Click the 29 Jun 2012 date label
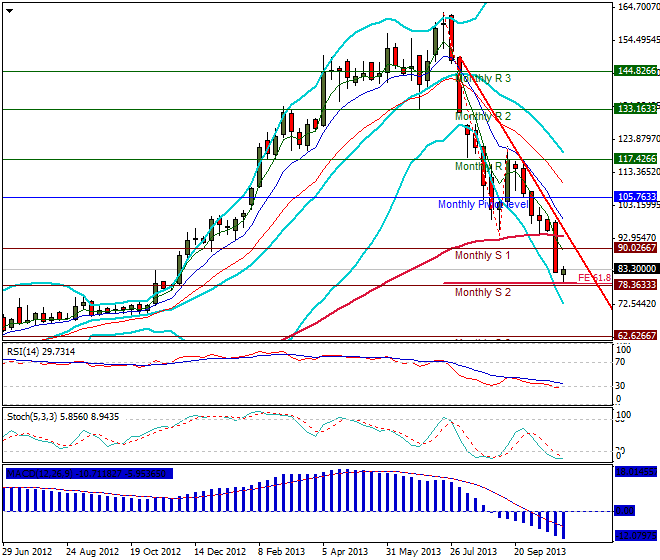The height and width of the screenshot is (560, 660). pos(29,551)
